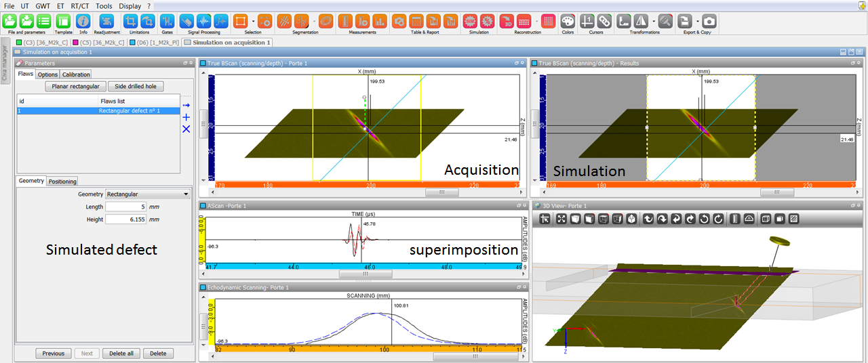Click the percent Simulation icon
This screenshot has height=363, width=868.
coord(487,21)
